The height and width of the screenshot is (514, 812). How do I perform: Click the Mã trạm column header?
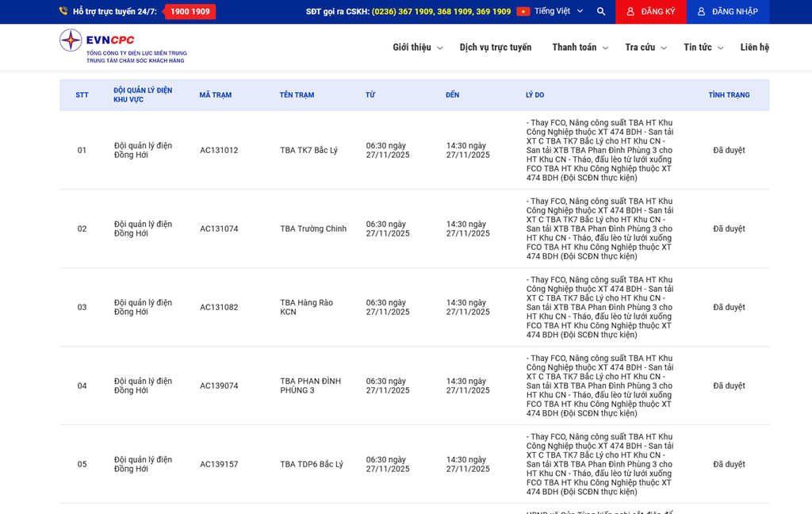pos(216,95)
